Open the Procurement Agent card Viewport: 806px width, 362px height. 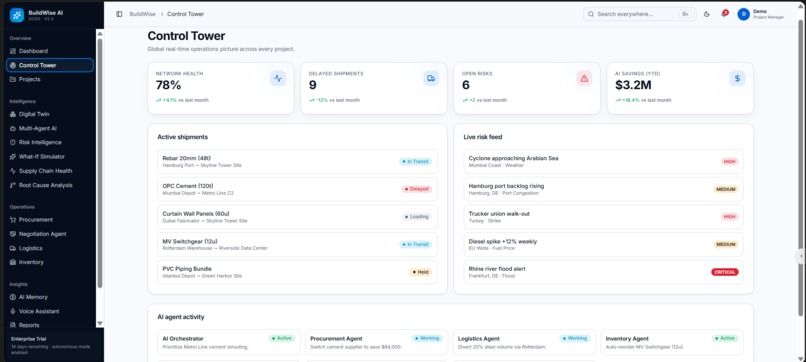pos(376,342)
